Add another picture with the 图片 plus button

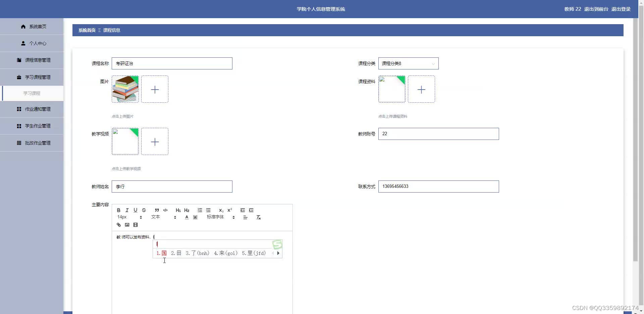coord(155,89)
